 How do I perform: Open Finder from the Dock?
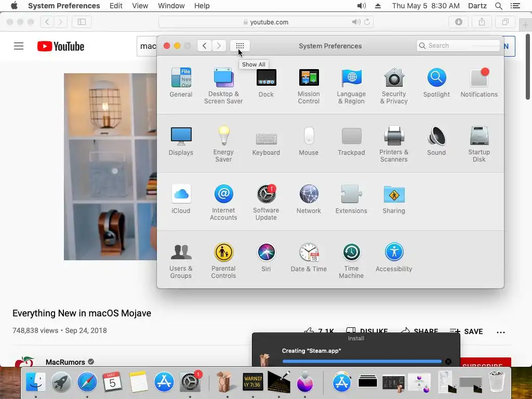[36, 382]
